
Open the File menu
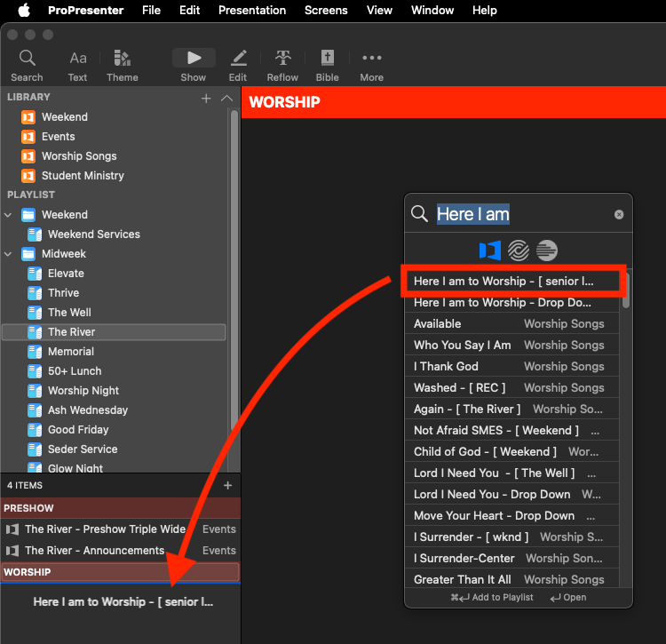point(151,10)
